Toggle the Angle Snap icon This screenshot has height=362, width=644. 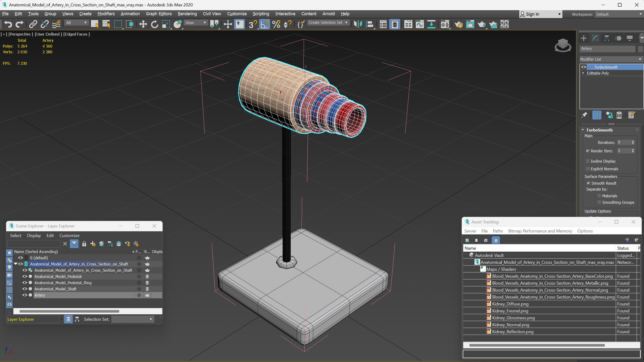click(264, 24)
